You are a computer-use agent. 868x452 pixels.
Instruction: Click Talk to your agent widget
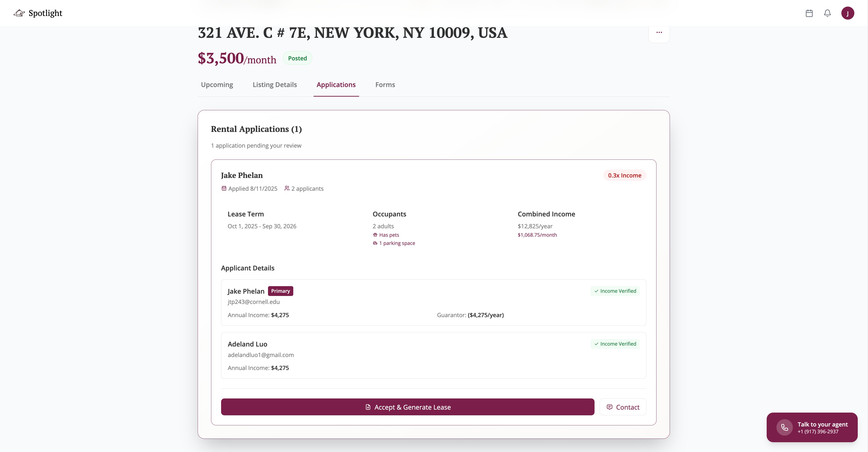point(822,427)
